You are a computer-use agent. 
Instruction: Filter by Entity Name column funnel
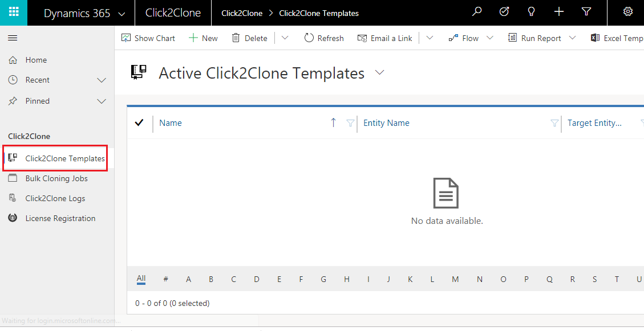click(554, 123)
